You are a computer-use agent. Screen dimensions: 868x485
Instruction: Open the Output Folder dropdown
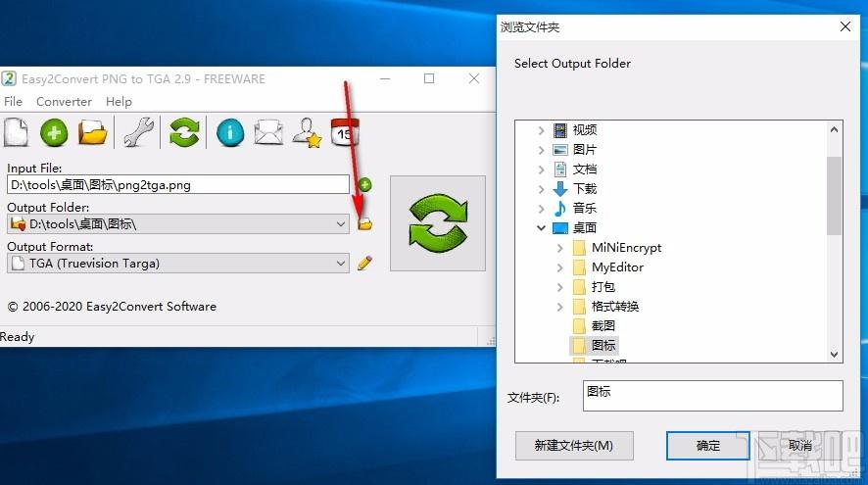[341, 224]
